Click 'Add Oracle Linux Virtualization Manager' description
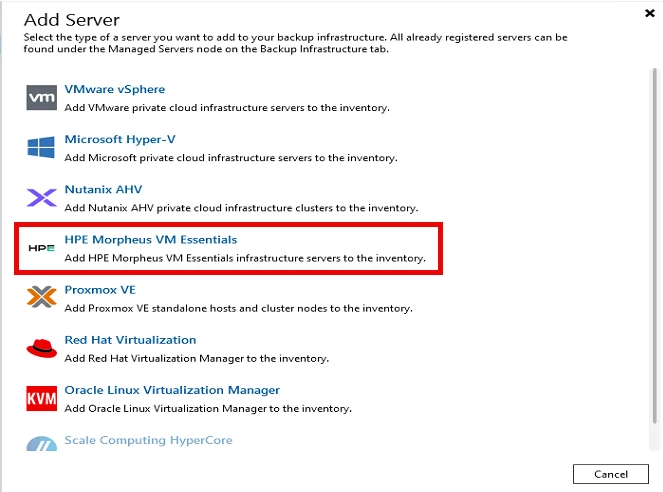 click(x=208, y=408)
